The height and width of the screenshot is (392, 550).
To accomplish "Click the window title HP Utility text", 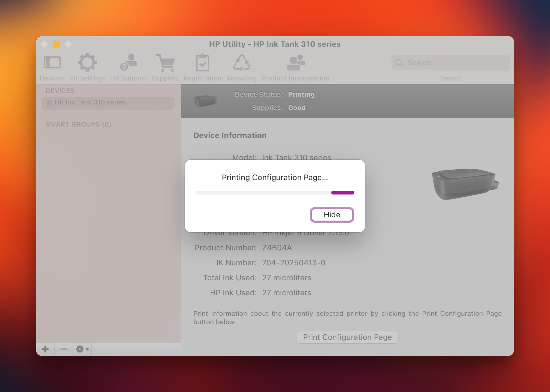I will click(275, 44).
